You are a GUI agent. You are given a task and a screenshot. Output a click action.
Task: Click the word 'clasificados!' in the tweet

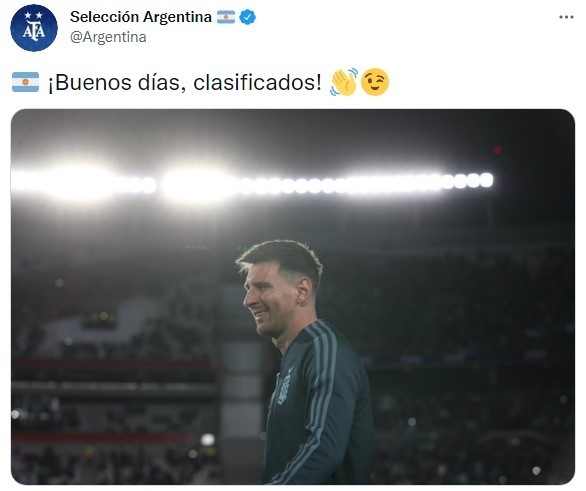pyautogui.click(x=257, y=82)
